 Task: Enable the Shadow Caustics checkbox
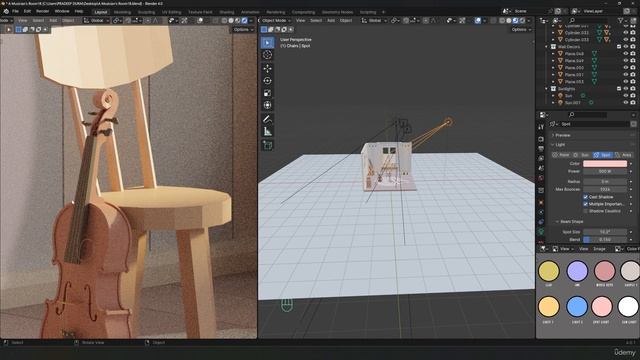pos(586,211)
